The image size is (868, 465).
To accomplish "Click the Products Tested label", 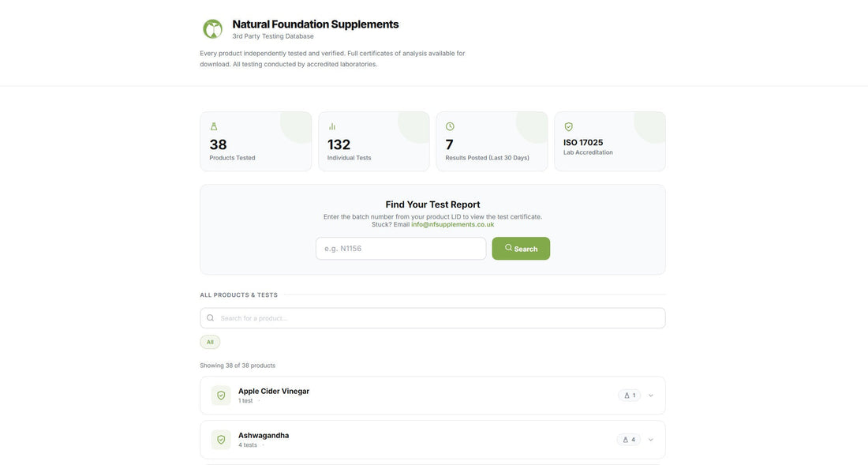I will pos(232,158).
